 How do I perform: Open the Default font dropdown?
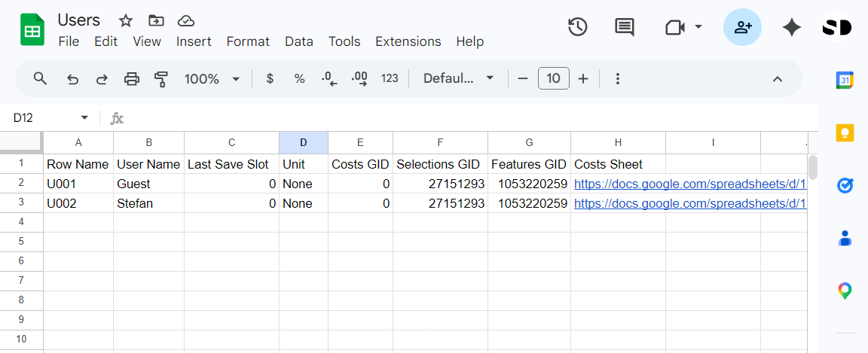pyautogui.click(x=458, y=79)
